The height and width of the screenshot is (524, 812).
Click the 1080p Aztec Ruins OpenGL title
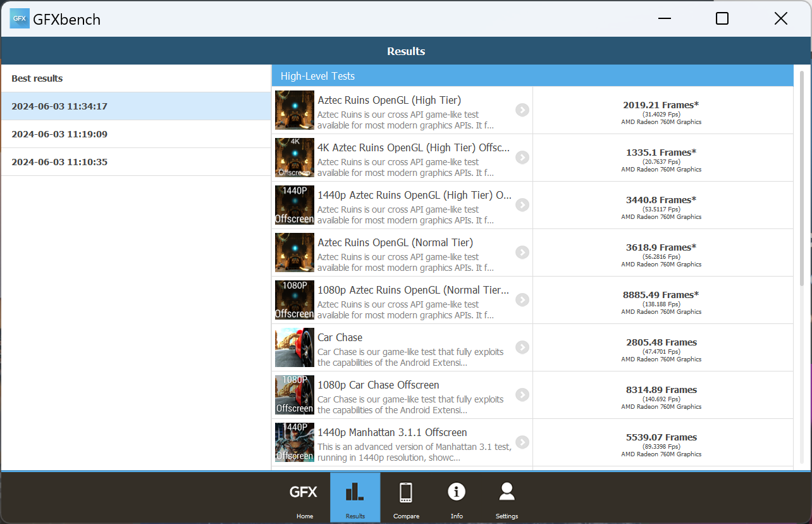click(413, 290)
